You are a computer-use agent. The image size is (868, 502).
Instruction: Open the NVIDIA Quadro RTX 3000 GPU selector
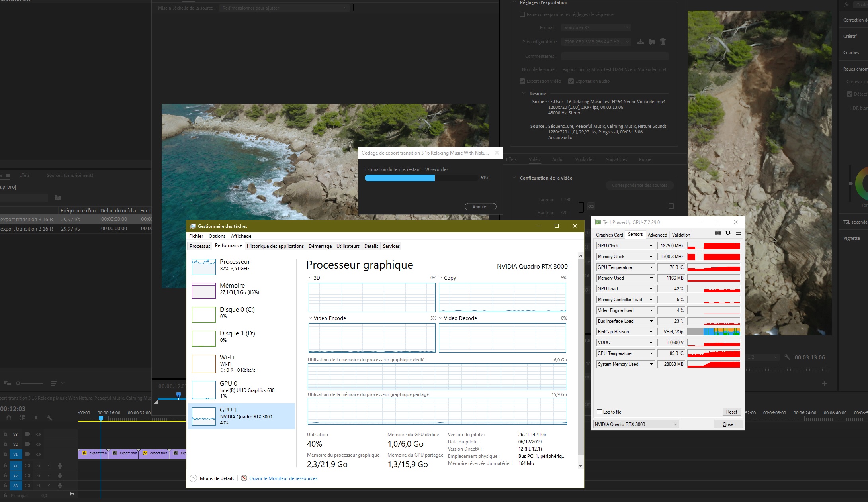point(636,424)
